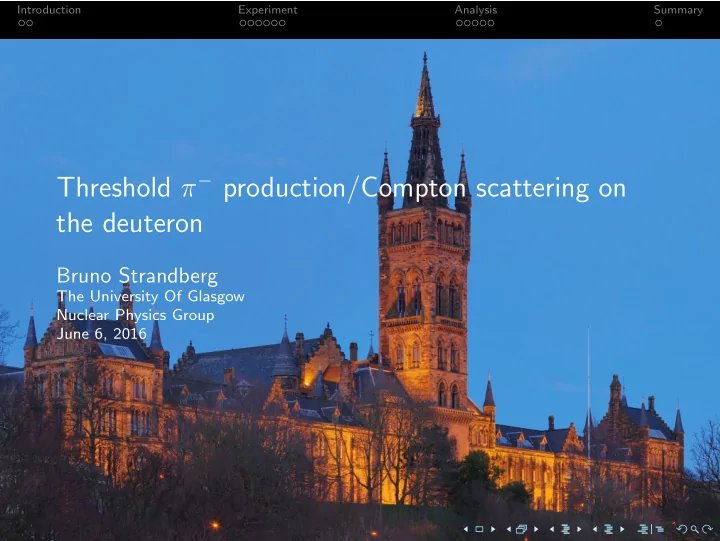Go to next frame arrow
This screenshot has width=720, height=541.
point(536,529)
